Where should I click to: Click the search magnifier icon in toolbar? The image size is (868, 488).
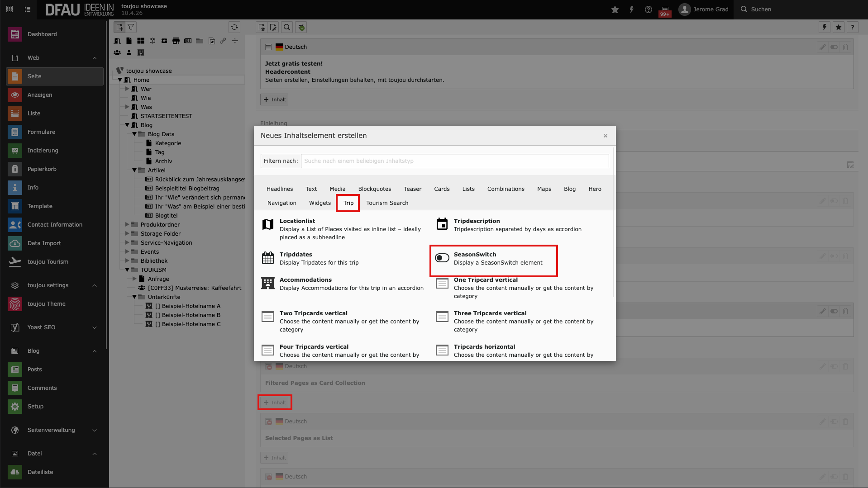pyautogui.click(x=287, y=27)
